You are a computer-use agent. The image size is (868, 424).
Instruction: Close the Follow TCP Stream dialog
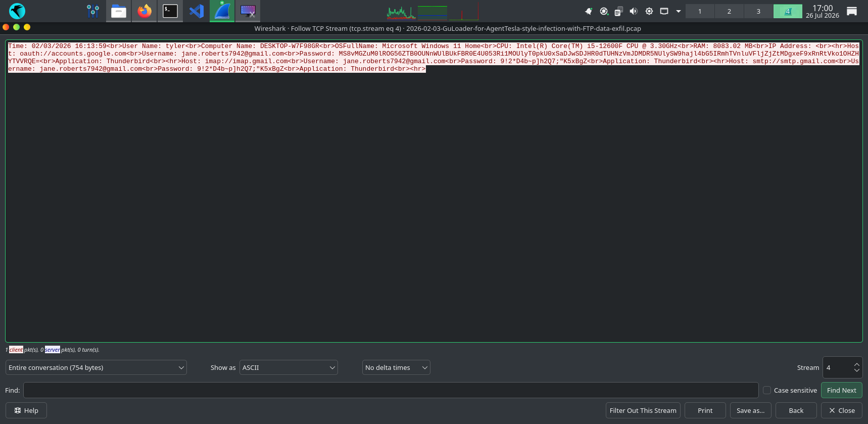[842, 410]
